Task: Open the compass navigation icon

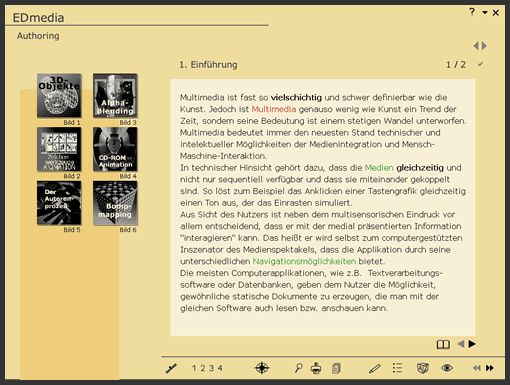Action: (x=262, y=368)
